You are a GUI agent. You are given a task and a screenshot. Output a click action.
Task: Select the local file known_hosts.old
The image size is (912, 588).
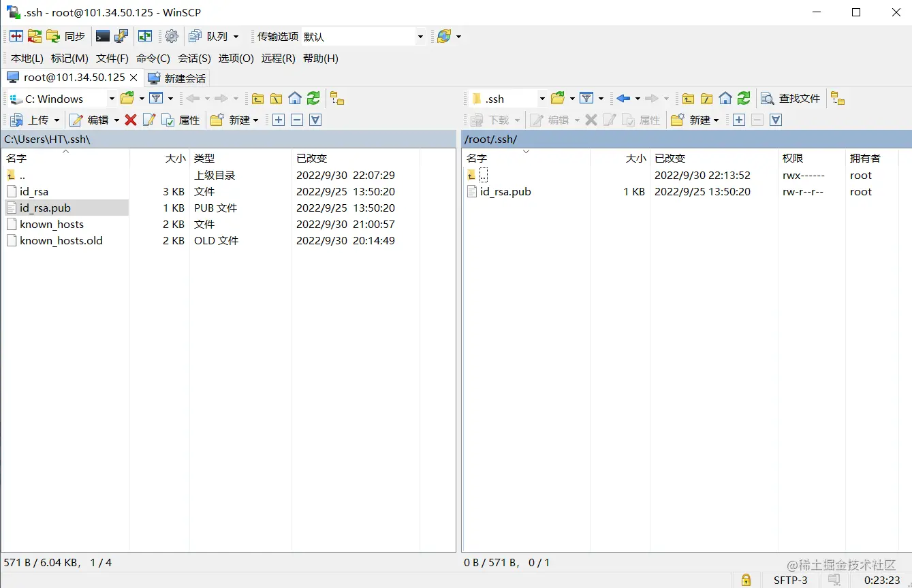61,241
